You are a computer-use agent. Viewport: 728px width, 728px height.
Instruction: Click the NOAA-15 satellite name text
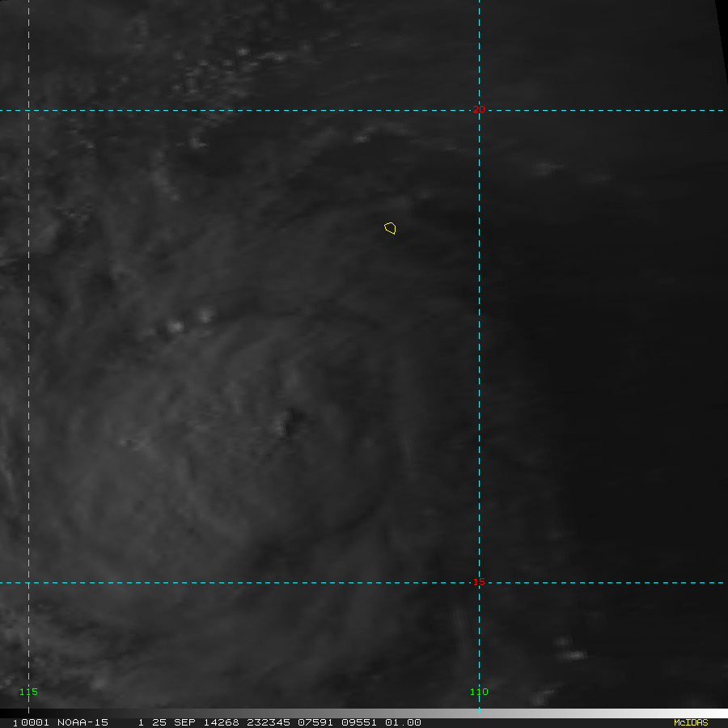(x=83, y=722)
